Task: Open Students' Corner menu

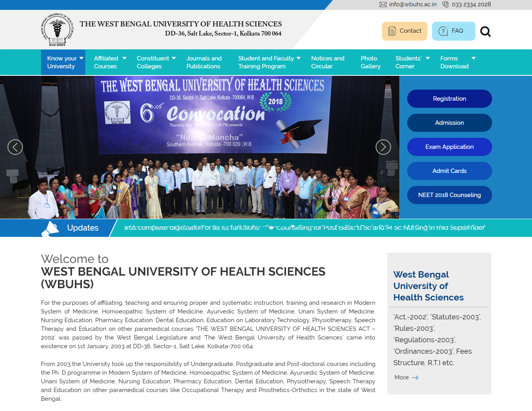Action: (408, 62)
